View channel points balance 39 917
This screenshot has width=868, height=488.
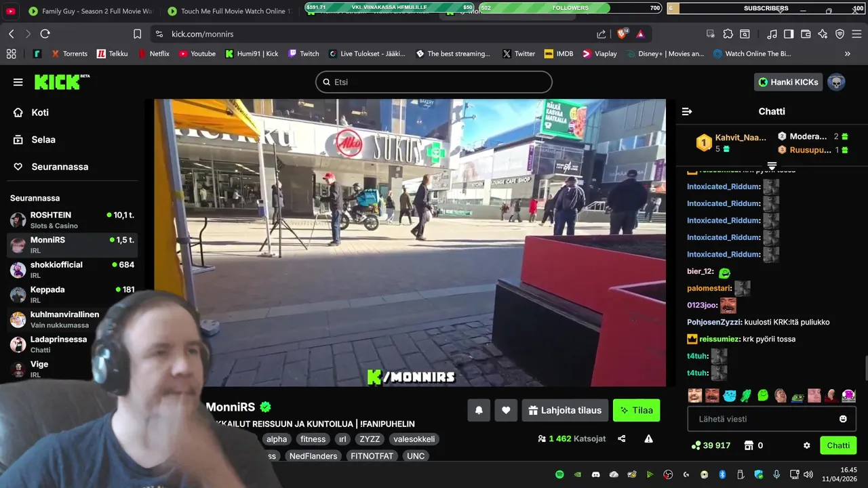(710, 445)
